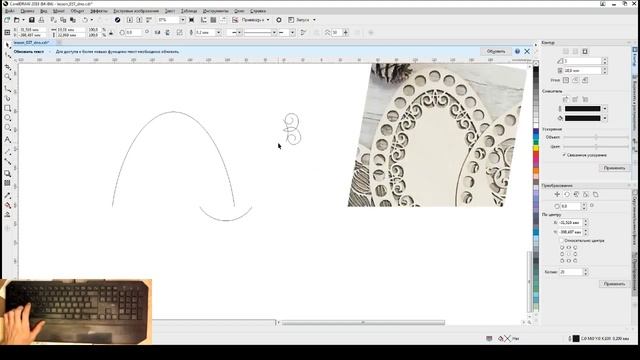Choose the To center contour icon
640x360 pixels.
coord(566,51)
